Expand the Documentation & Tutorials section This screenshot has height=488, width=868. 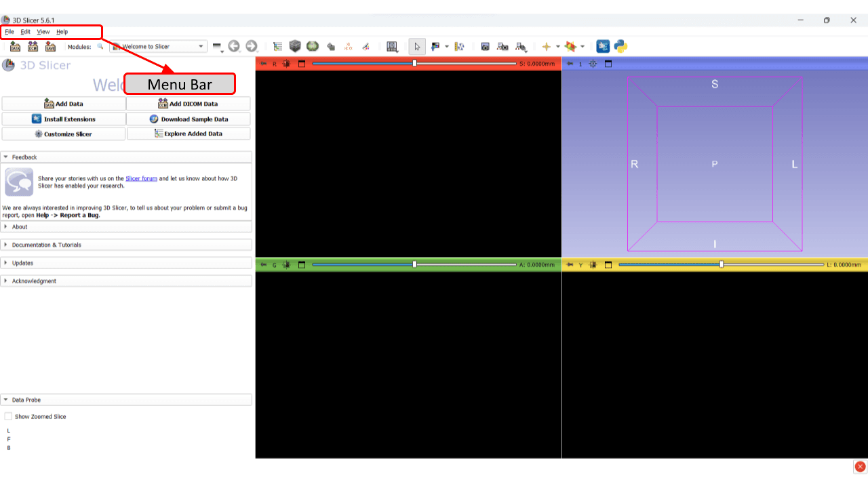tap(126, 245)
